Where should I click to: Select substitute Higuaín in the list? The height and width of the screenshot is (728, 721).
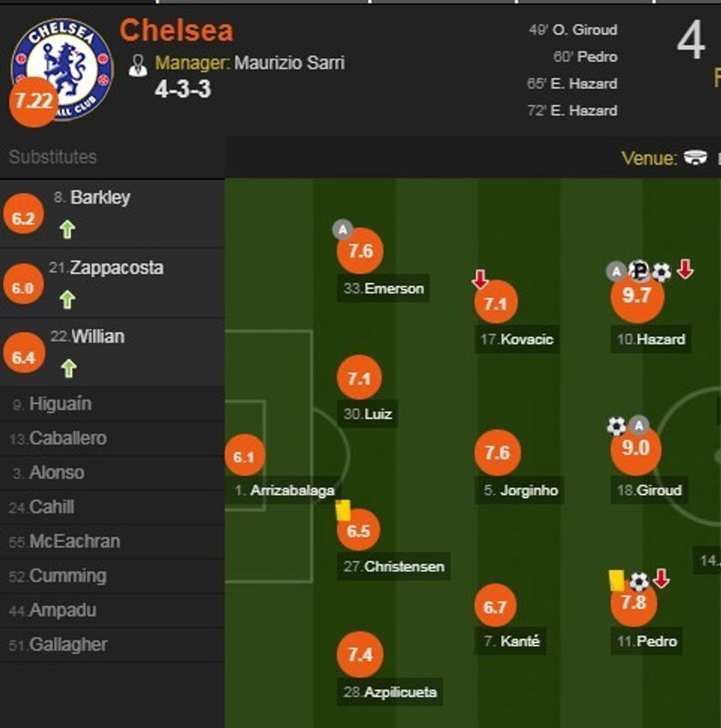tap(60, 404)
